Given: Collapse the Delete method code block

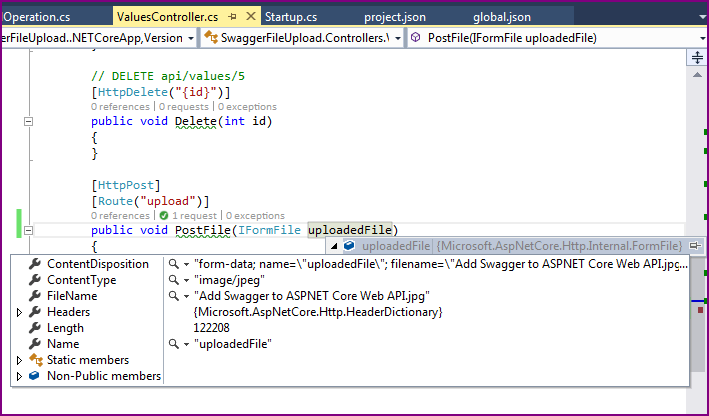Looking at the screenshot, I should (x=28, y=122).
